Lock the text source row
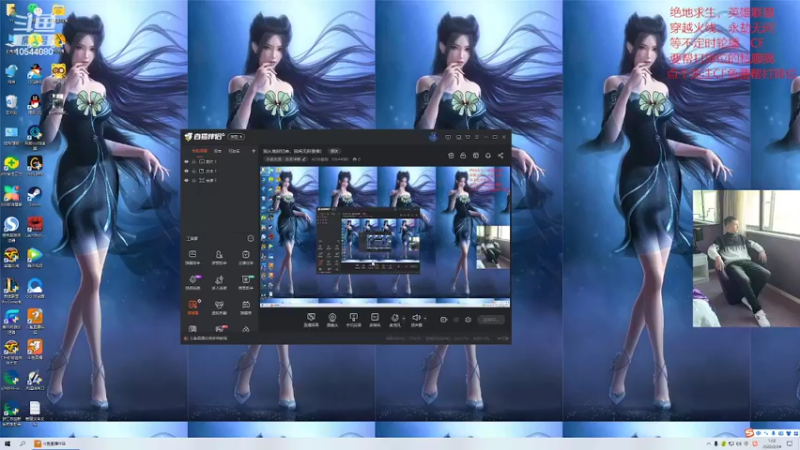The height and width of the screenshot is (450, 800). click(x=194, y=171)
